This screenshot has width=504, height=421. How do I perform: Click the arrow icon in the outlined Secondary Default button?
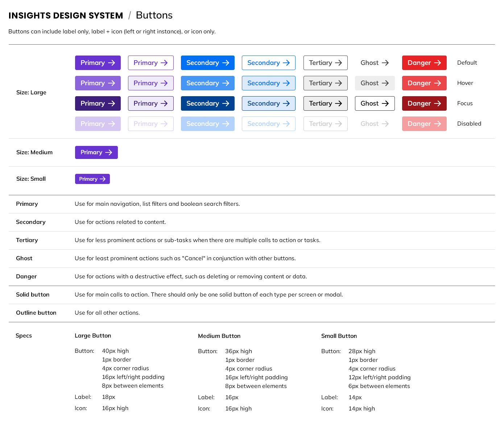click(287, 62)
